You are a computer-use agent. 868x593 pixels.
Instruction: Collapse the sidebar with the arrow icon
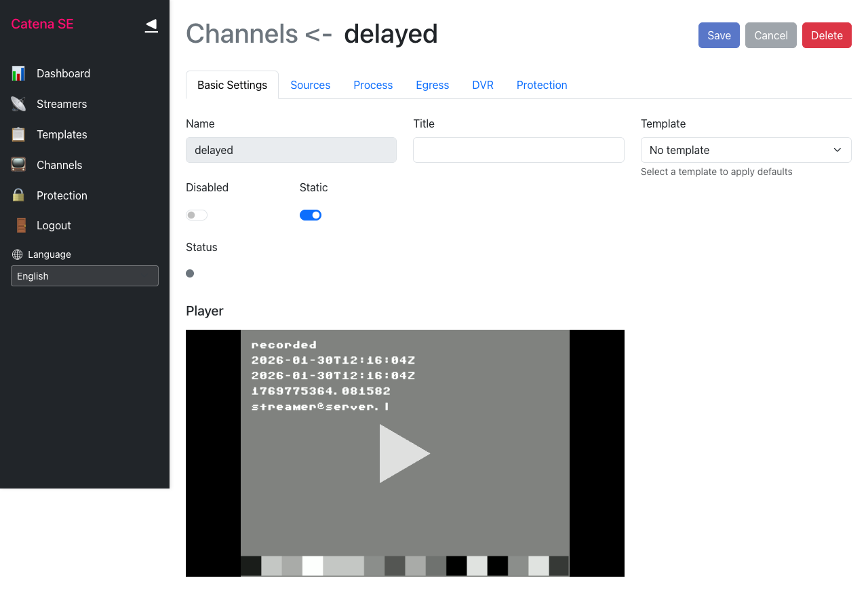coord(151,25)
